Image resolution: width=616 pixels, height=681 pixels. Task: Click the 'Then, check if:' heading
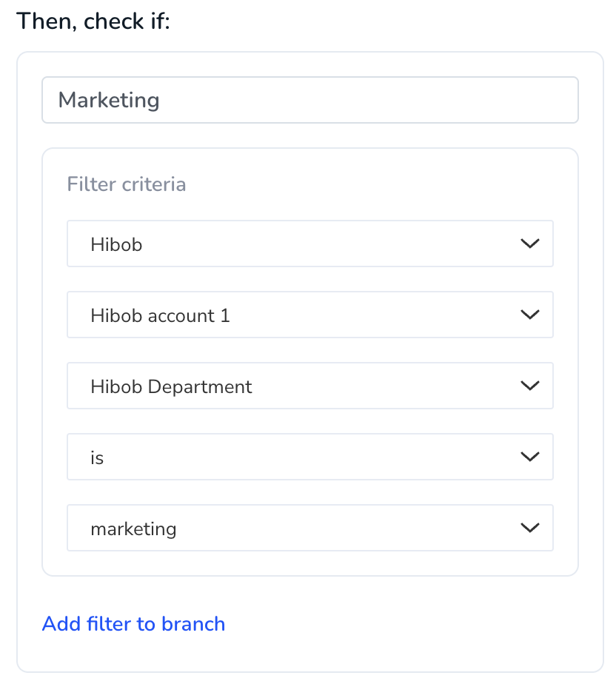pos(93,21)
